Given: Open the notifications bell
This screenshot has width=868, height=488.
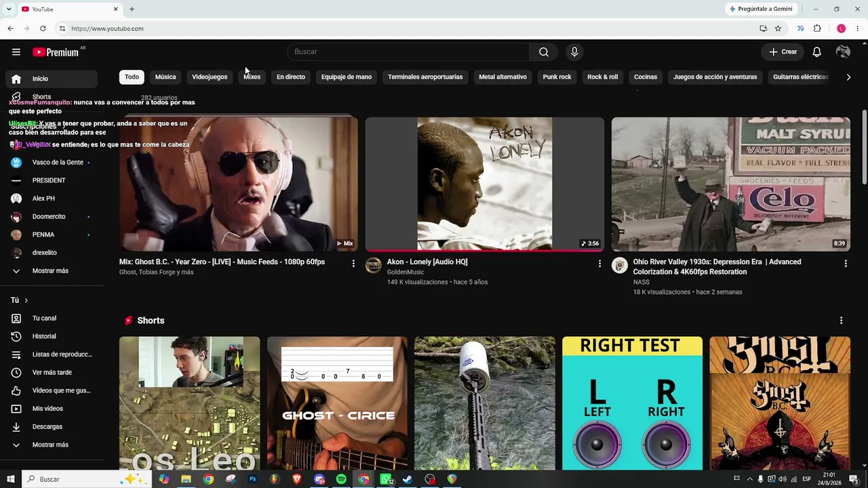Looking at the screenshot, I should [817, 52].
